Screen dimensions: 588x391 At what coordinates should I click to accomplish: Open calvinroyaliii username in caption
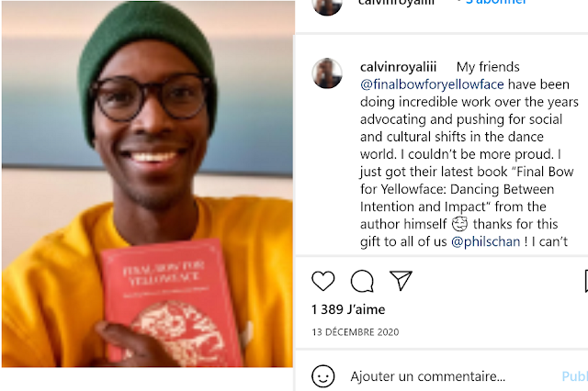pyautogui.click(x=398, y=67)
